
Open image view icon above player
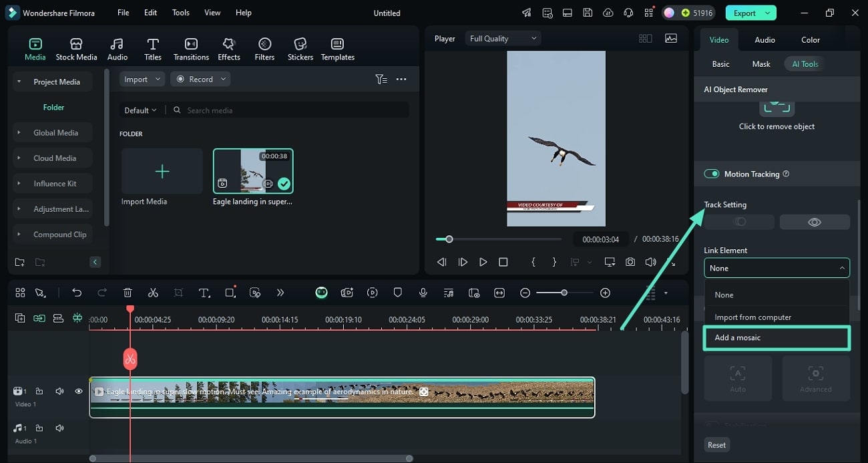tap(671, 39)
